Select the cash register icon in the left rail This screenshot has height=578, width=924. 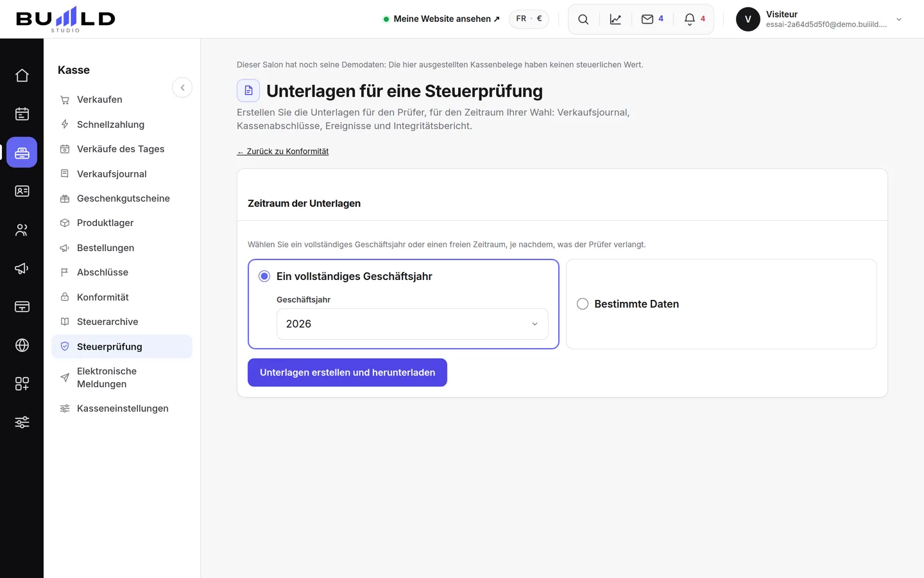coord(22,152)
